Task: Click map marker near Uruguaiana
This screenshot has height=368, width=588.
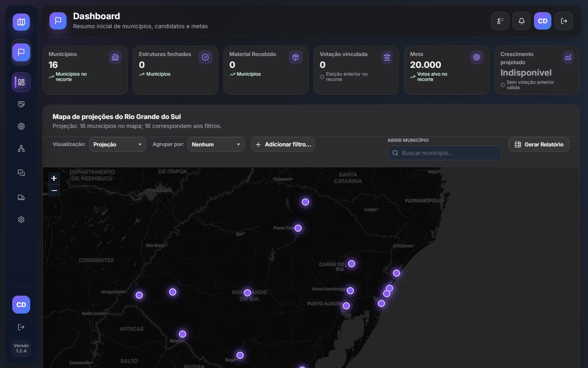Action: (x=139, y=295)
